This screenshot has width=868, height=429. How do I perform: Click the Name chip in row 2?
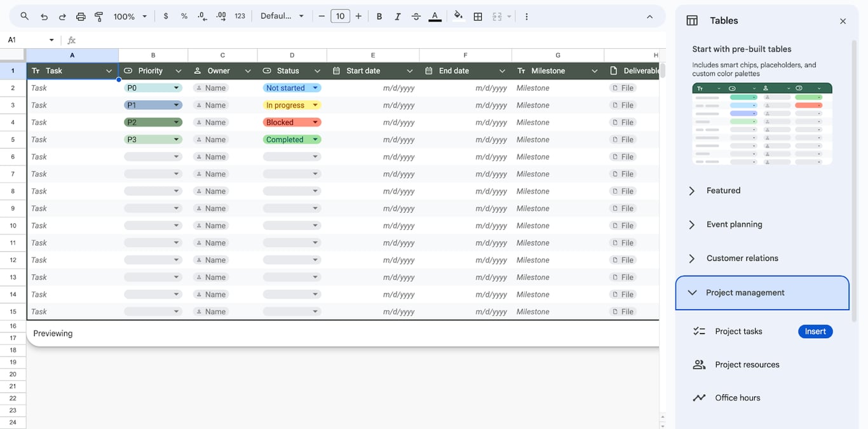[x=211, y=88]
